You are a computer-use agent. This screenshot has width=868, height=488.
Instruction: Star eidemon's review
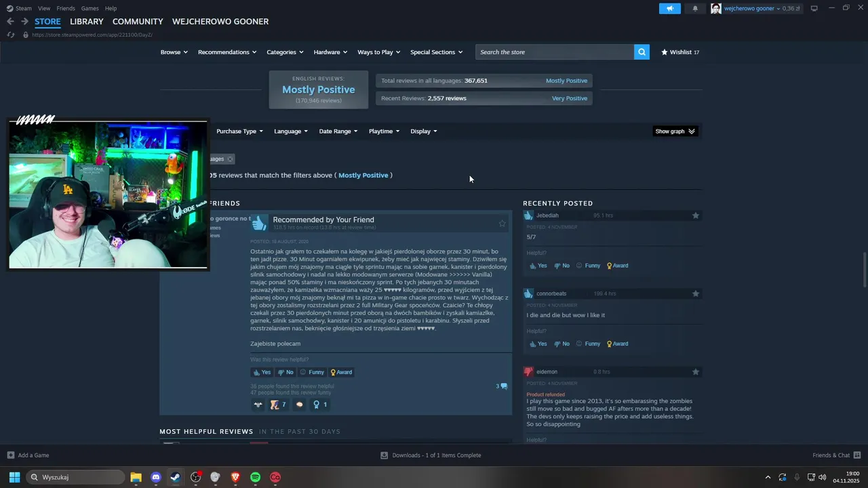pos(696,371)
